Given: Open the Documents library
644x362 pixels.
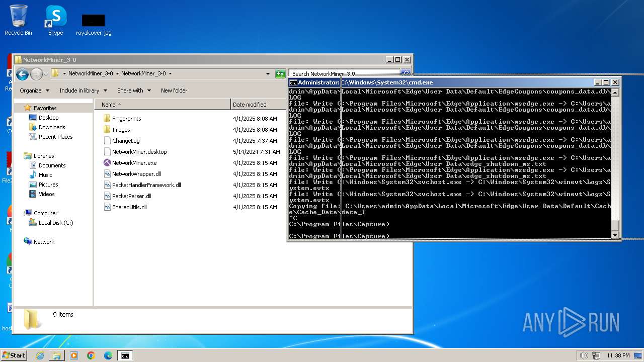Looking at the screenshot, I should point(52,165).
